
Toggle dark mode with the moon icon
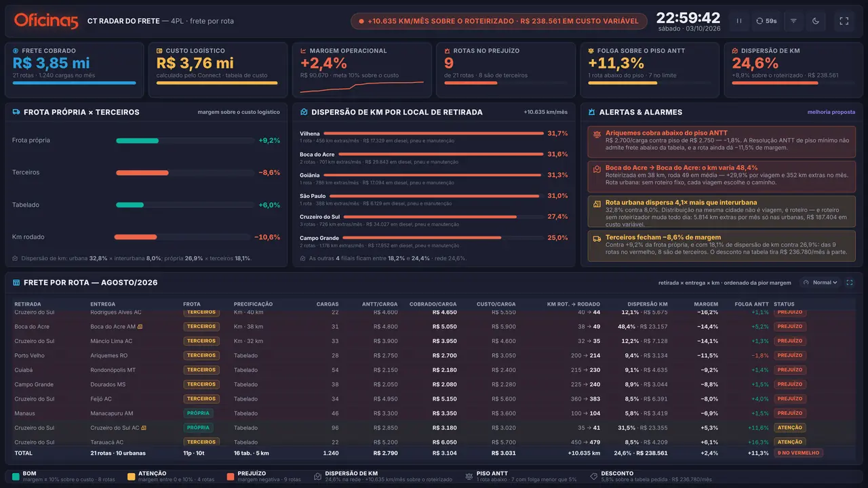click(x=816, y=21)
